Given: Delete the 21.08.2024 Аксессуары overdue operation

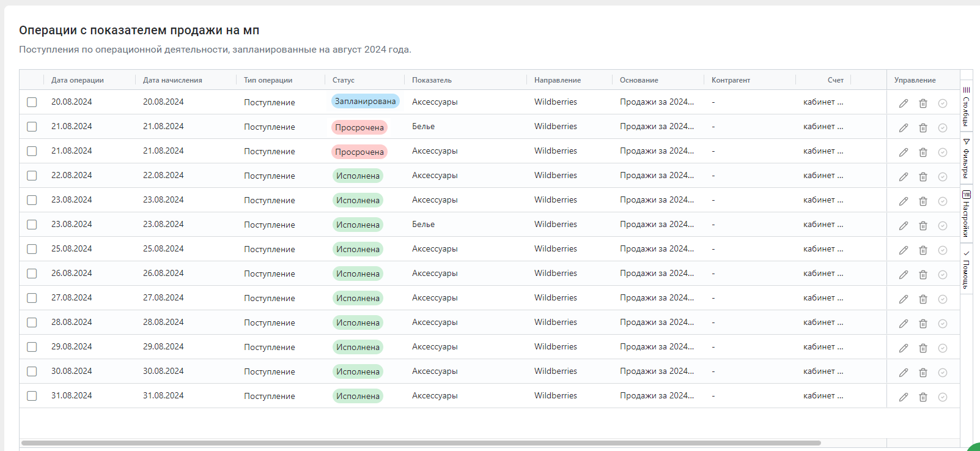Looking at the screenshot, I should (923, 152).
